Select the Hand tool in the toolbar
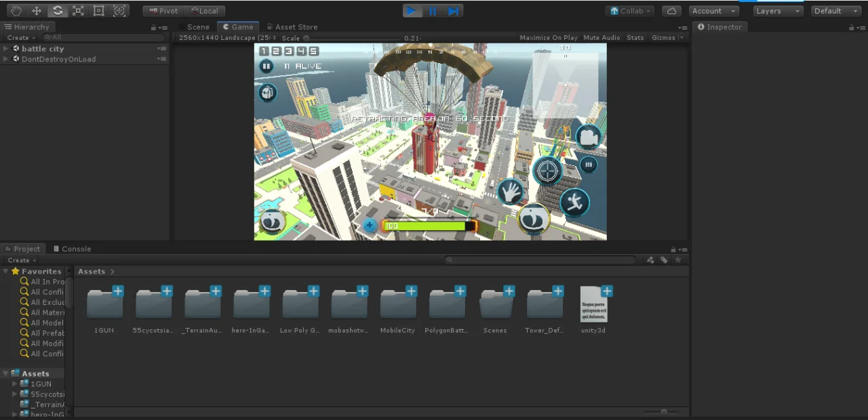Screen dimensions: 868x420 (16, 11)
